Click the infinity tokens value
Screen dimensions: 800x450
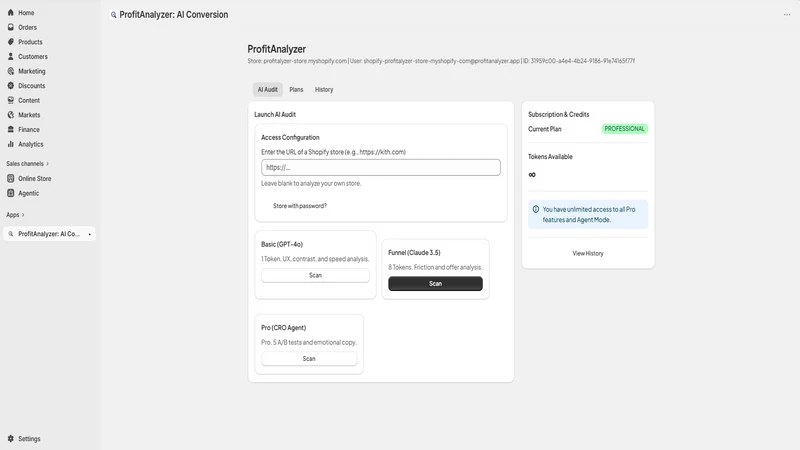point(532,175)
